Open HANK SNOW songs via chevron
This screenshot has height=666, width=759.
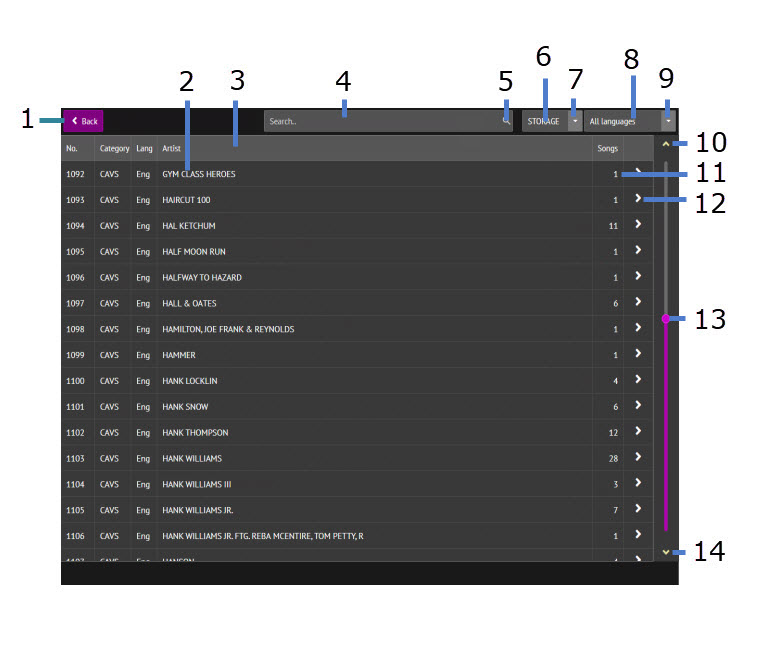point(637,406)
